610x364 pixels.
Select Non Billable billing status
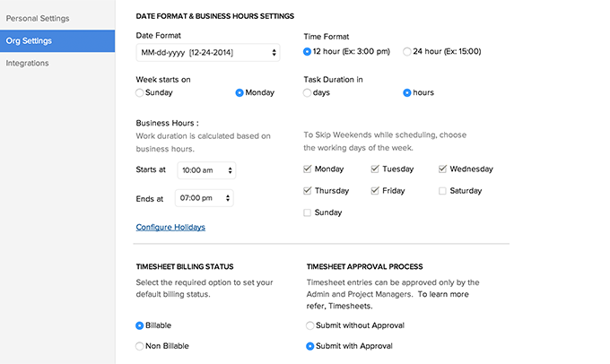140,346
